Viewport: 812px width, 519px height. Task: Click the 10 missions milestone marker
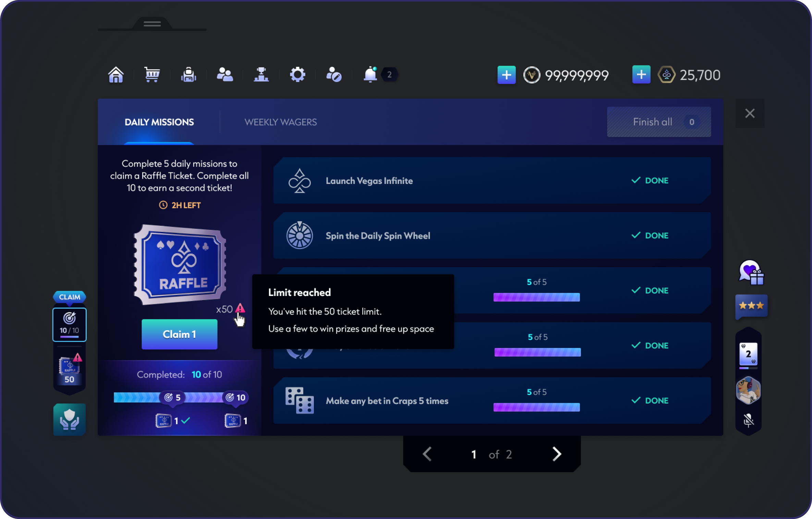(236, 397)
